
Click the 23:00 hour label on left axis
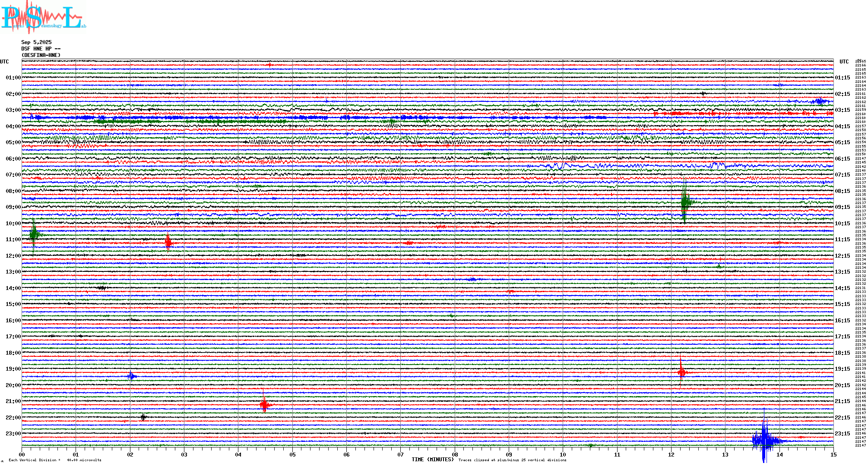point(13,434)
